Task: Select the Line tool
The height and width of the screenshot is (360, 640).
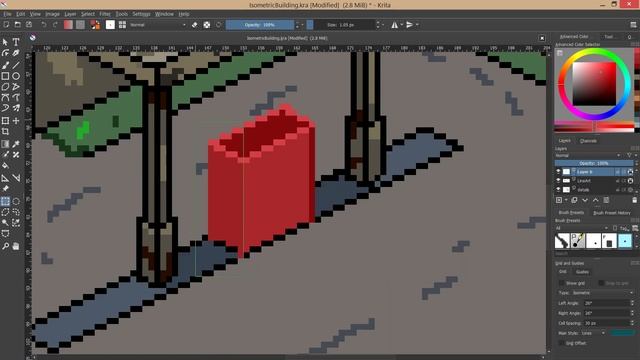Action: [16, 65]
